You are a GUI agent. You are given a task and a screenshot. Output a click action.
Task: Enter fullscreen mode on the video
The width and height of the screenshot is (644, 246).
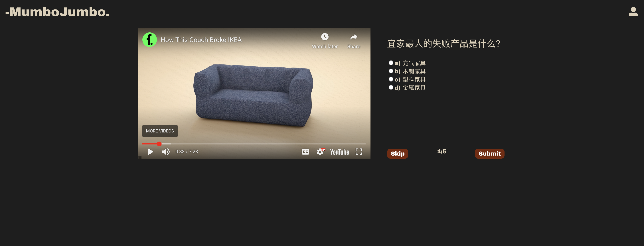coord(359,152)
